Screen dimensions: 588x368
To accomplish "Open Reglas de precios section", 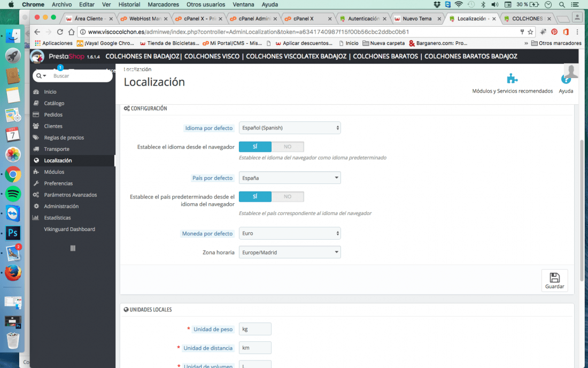I will 64,137.
